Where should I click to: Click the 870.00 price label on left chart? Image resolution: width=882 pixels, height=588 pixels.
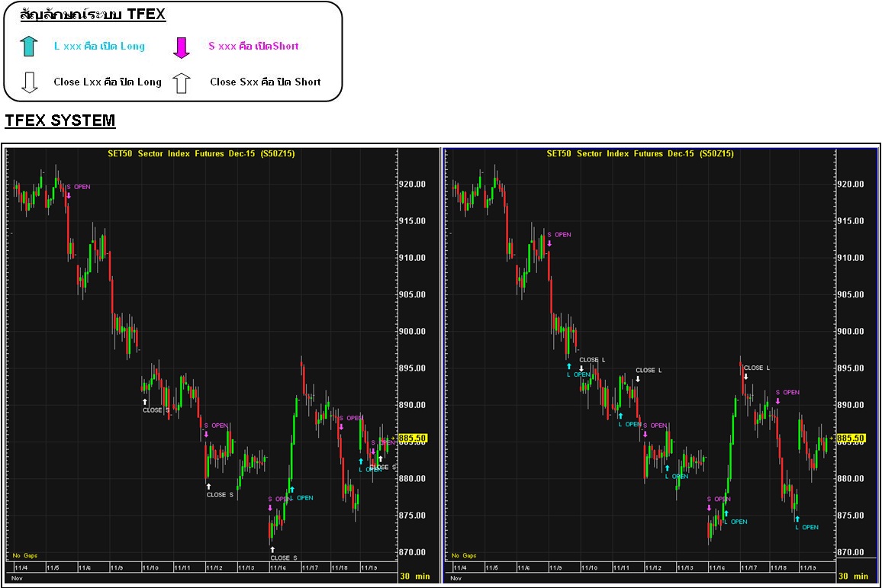tap(412, 552)
